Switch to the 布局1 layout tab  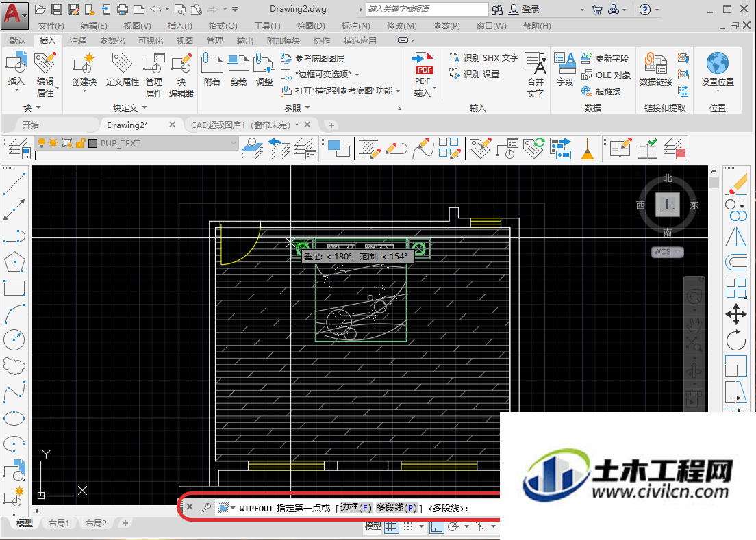(x=59, y=523)
